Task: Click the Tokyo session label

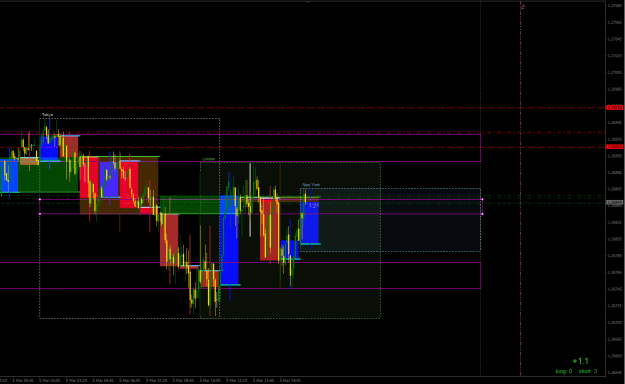Action: tap(47, 115)
